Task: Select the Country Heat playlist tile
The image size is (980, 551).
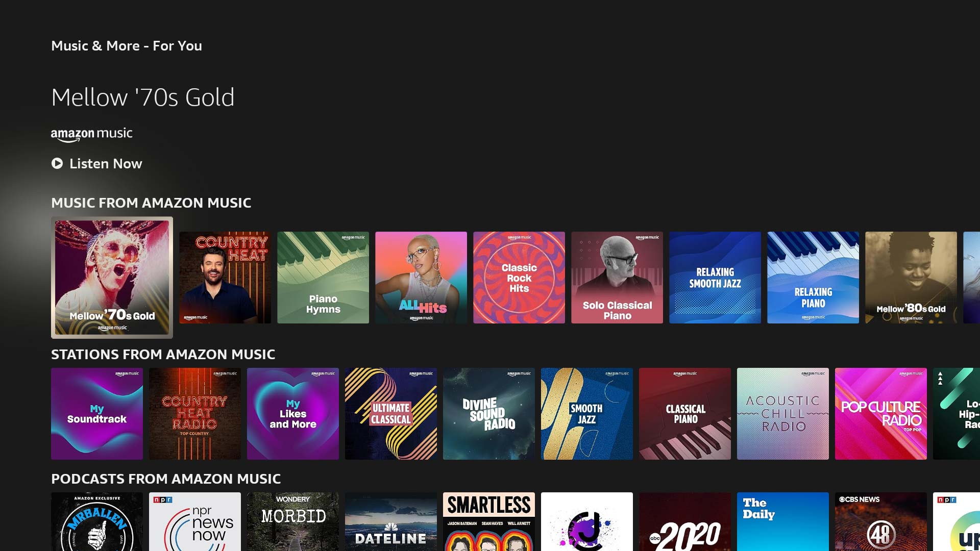Action: pos(225,278)
